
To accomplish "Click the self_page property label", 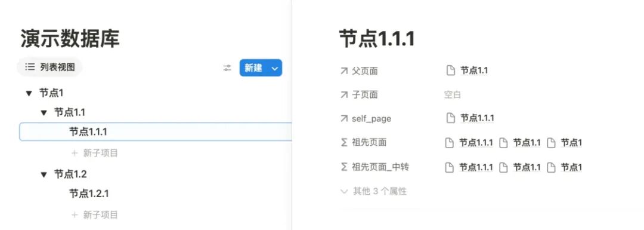I will click(371, 118).
